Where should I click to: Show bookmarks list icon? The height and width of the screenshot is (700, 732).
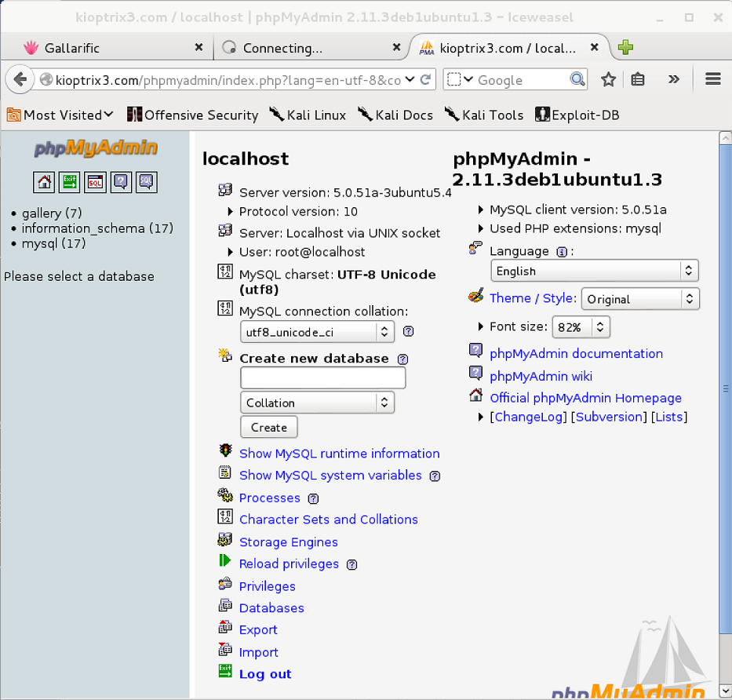click(x=638, y=79)
